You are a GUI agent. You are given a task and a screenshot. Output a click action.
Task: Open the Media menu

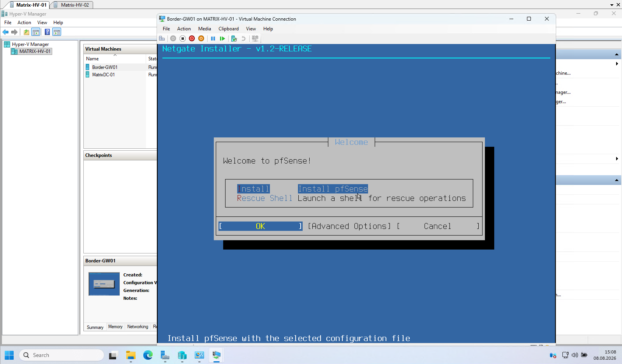tap(204, 29)
